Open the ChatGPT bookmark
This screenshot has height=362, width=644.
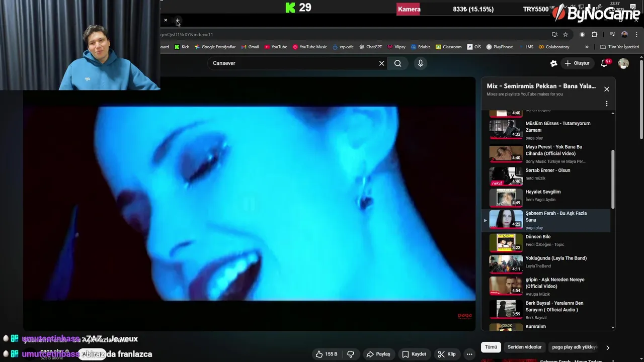(x=371, y=47)
